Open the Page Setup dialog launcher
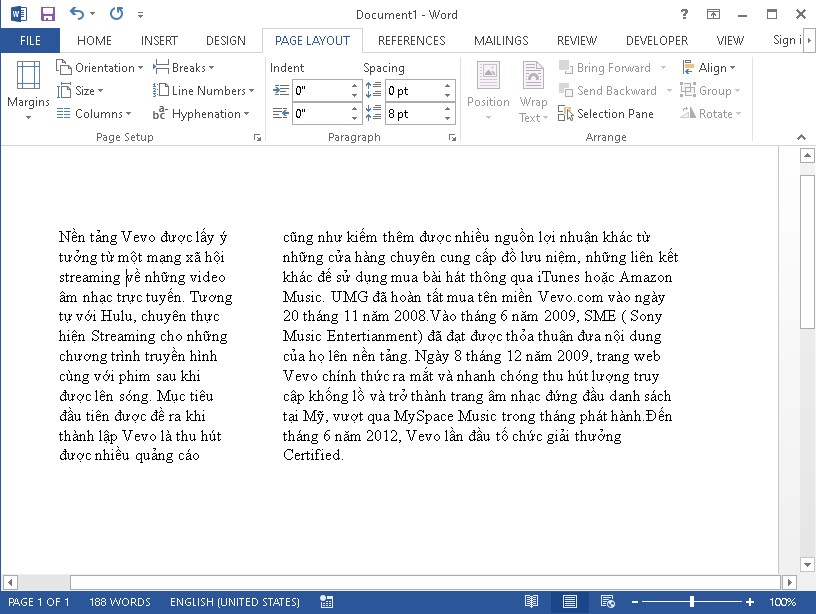The width and height of the screenshot is (816, 614). click(257, 137)
